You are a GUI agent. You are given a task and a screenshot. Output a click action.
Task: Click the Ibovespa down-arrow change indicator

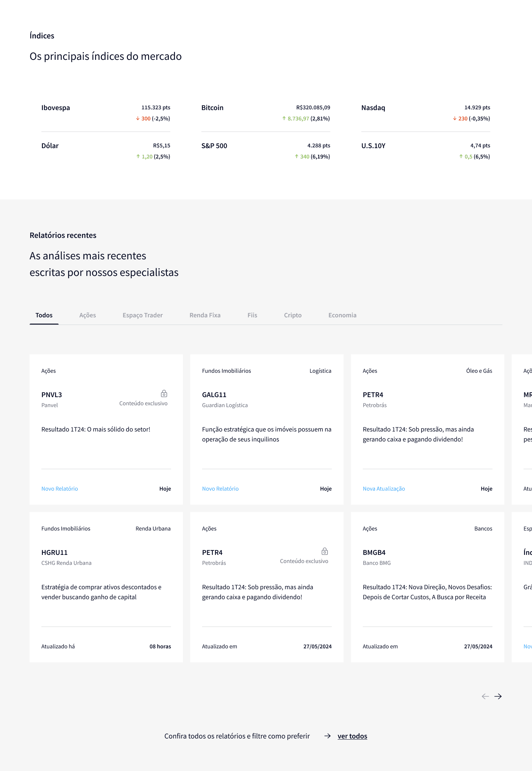(138, 119)
